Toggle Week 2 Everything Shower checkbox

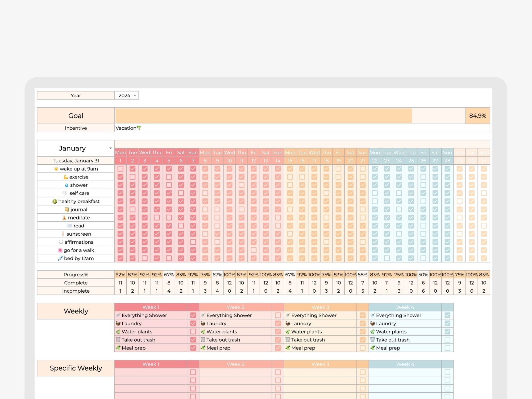coord(278,315)
